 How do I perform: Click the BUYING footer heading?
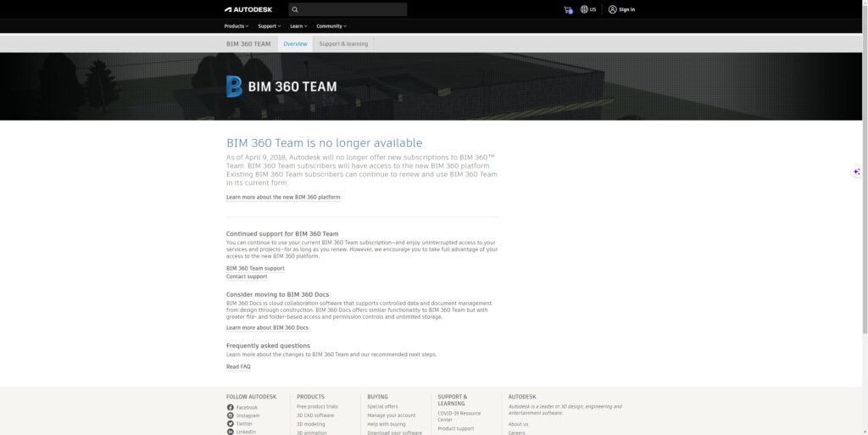377,397
